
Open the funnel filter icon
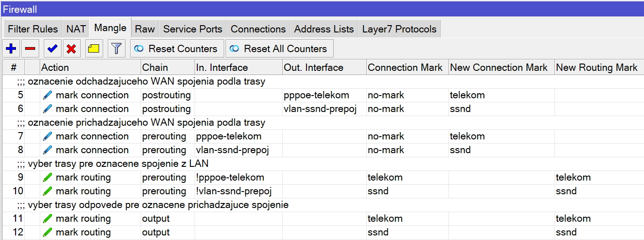tap(116, 48)
